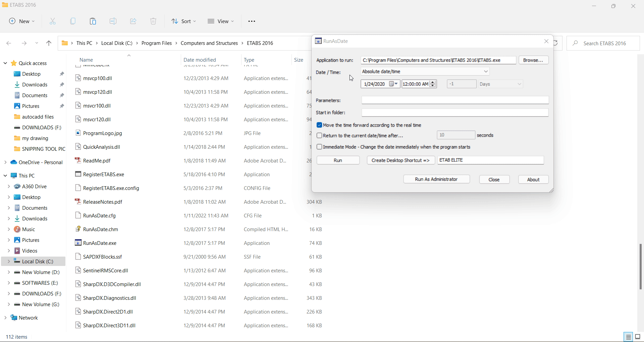644x342 pixels.
Task: Open recent locations dropdown chevron
Action: (37, 43)
